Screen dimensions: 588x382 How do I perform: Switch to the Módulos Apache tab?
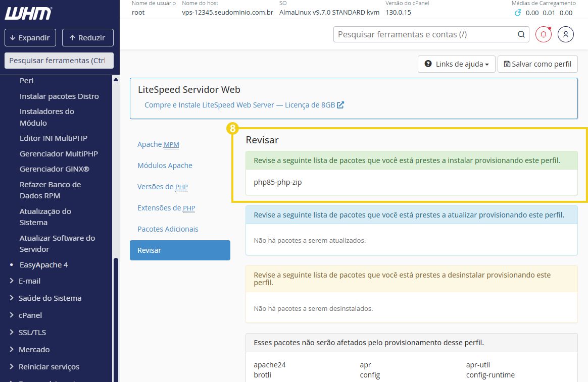click(x=165, y=166)
